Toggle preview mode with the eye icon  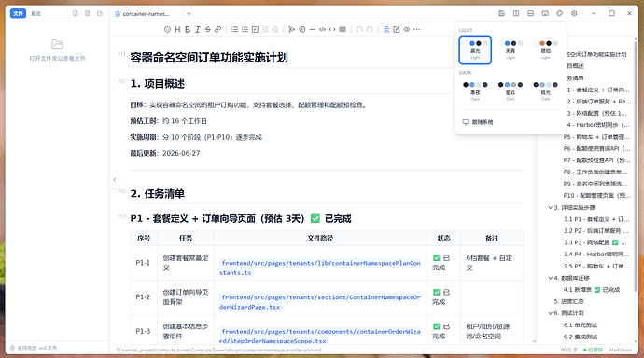(x=407, y=29)
